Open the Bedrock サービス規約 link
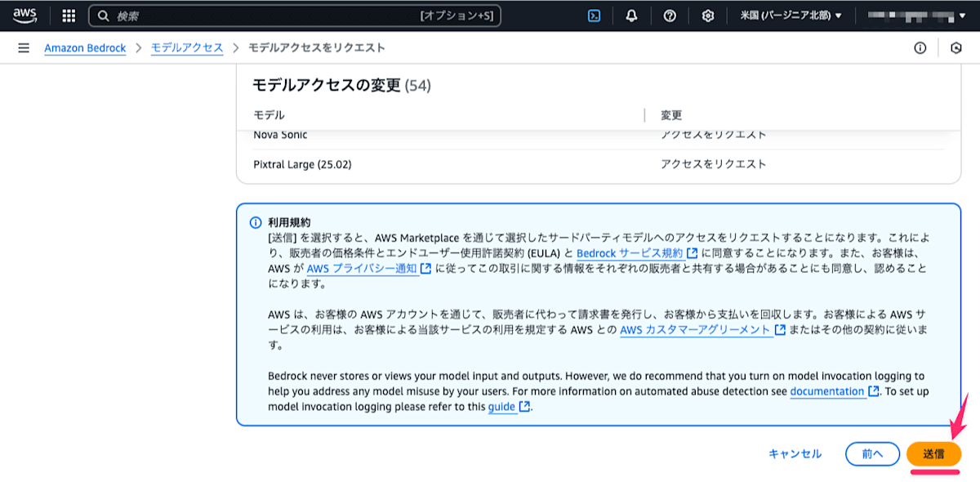The height and width of the screenshot is (482, 980). pyautogui.click(x=636, y=253)
